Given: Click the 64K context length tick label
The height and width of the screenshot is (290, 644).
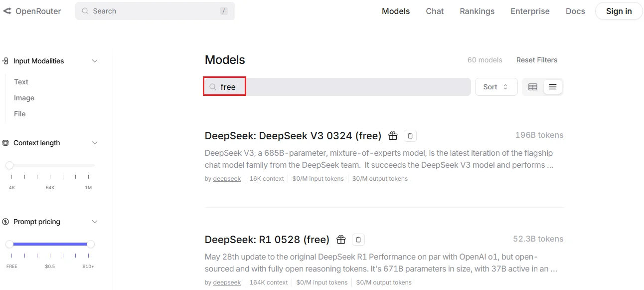Looking at the screenshot, I should pos(50,188).
